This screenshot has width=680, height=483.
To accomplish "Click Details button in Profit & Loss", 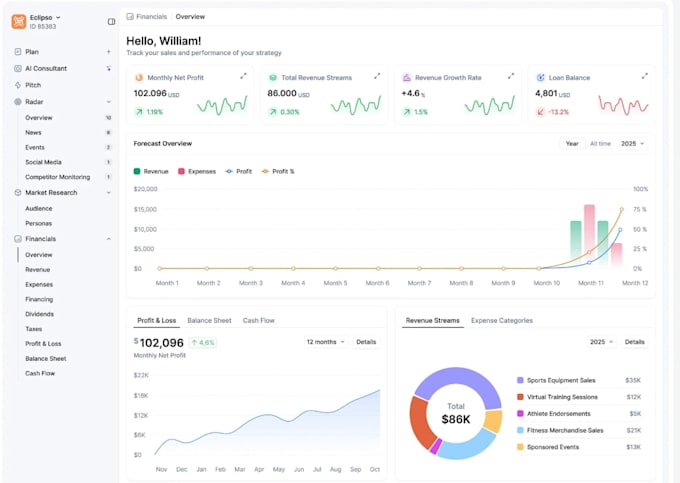I will coord(366,342).
